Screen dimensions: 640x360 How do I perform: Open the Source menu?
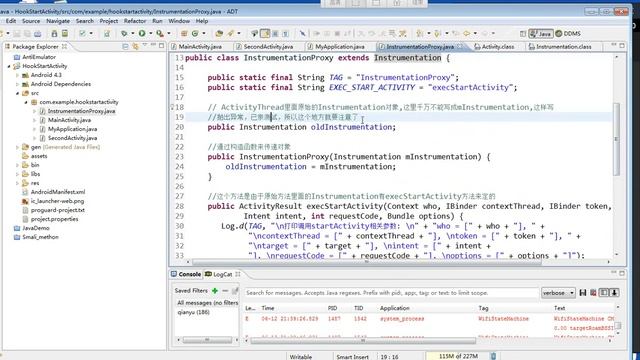pos(31,21)
